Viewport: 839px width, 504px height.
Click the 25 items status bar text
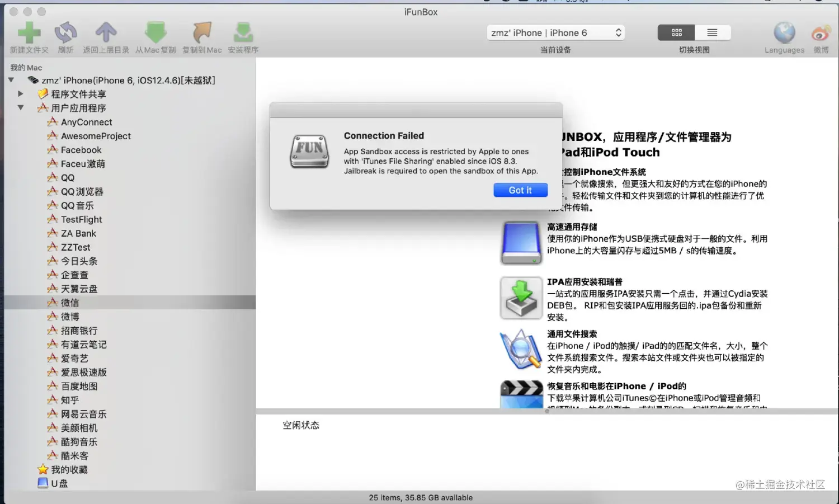421,497
